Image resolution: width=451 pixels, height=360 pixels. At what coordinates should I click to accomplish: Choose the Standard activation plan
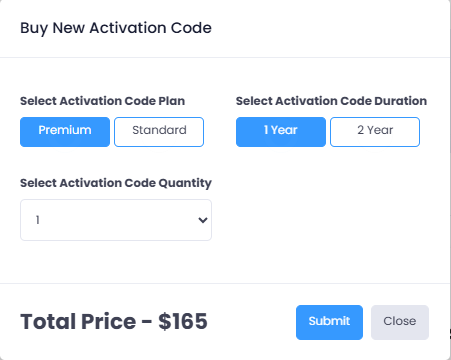click(159, 132)
